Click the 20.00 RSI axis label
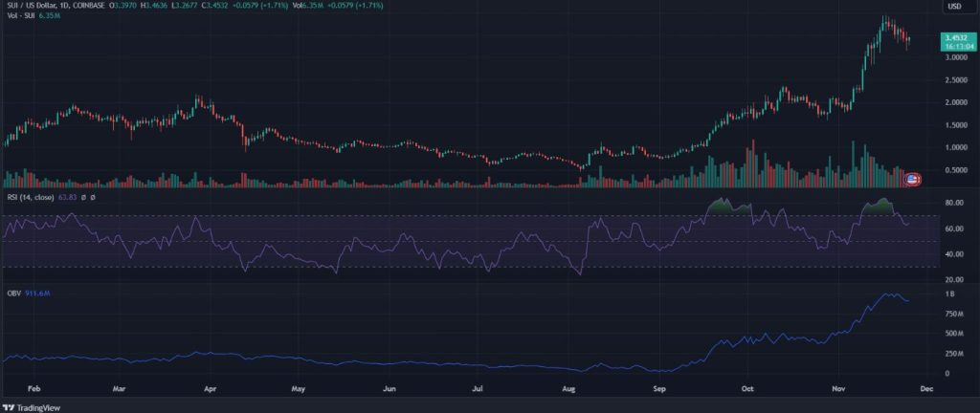 point(954,279)
